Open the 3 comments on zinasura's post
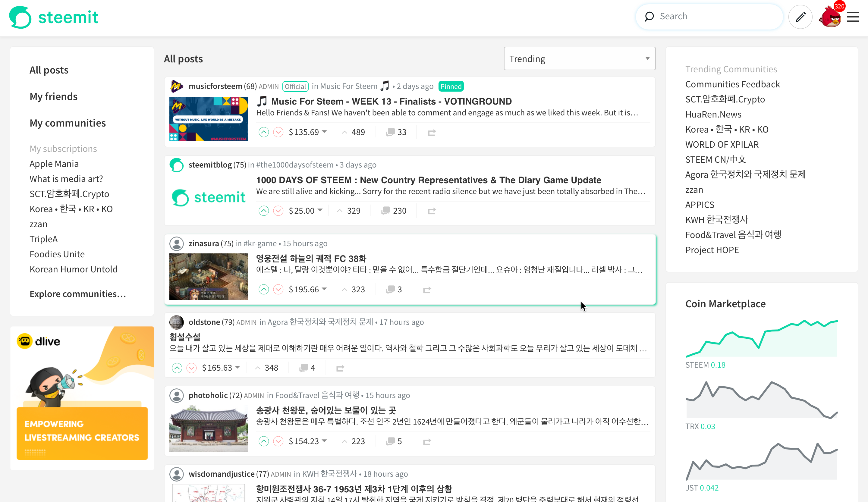 pyautogui.click(x=394, y=290)
